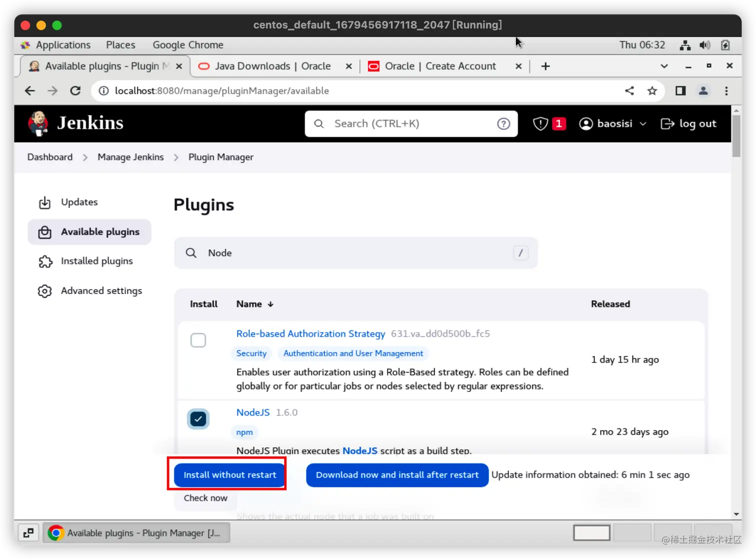The height and width of the screenshot is (559, 756).
Task: Click the Updates download icon
Action: point(45,202)
